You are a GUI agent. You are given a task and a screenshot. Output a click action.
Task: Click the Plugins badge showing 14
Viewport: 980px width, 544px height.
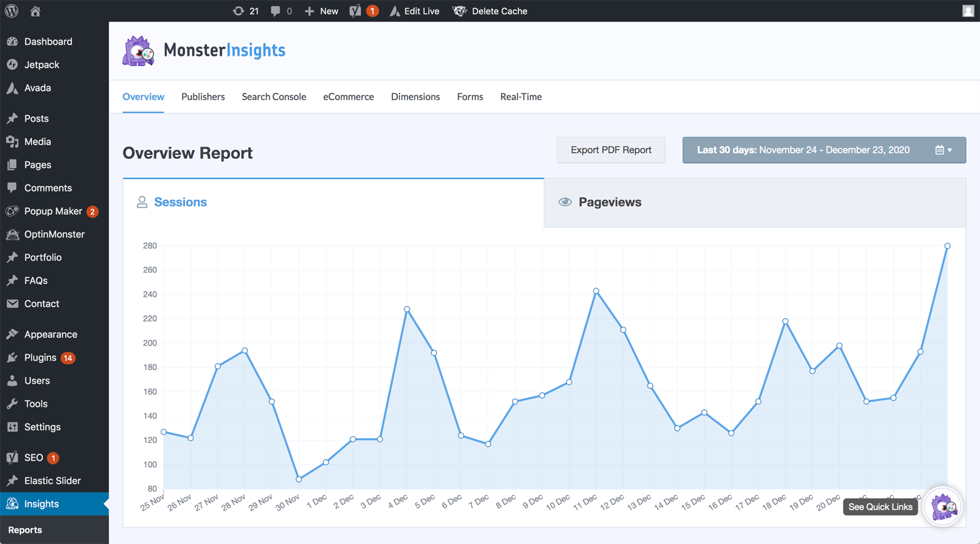[x=68, y=358]
